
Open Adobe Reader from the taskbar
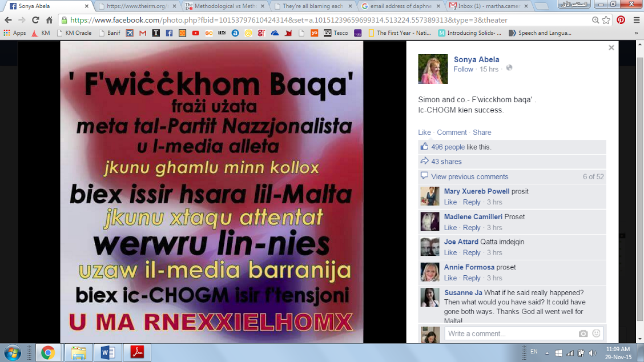pos(137,353)
